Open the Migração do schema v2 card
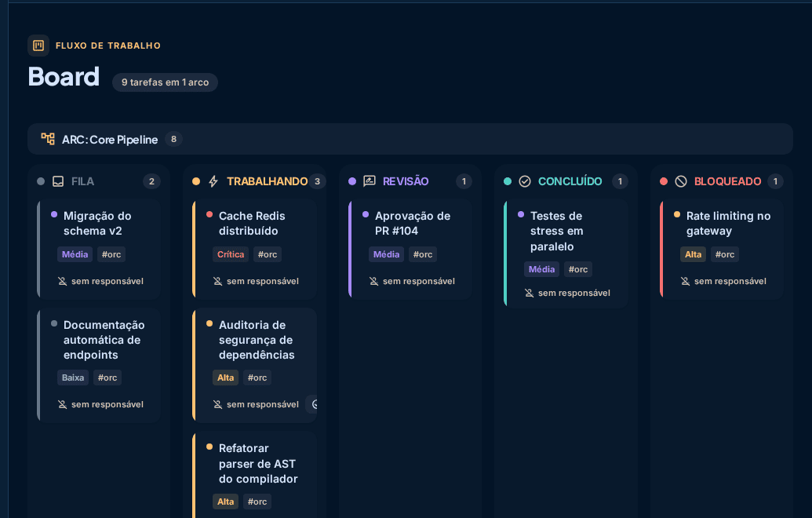Image resolution: width=812 pixels, height=518 pixels. coord(98,249)
